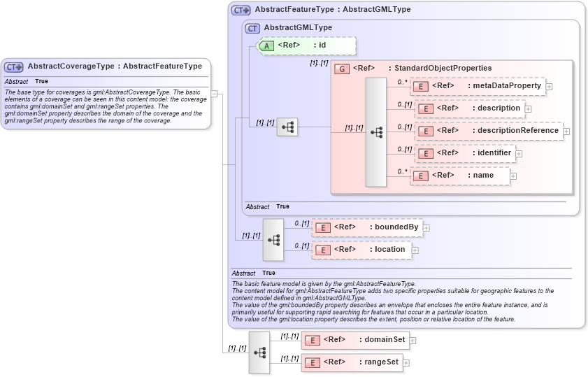Image resolution: width=588 pixels, height=377 pixels.
Task: Select the boundedBy label
Action: point(394,227)
